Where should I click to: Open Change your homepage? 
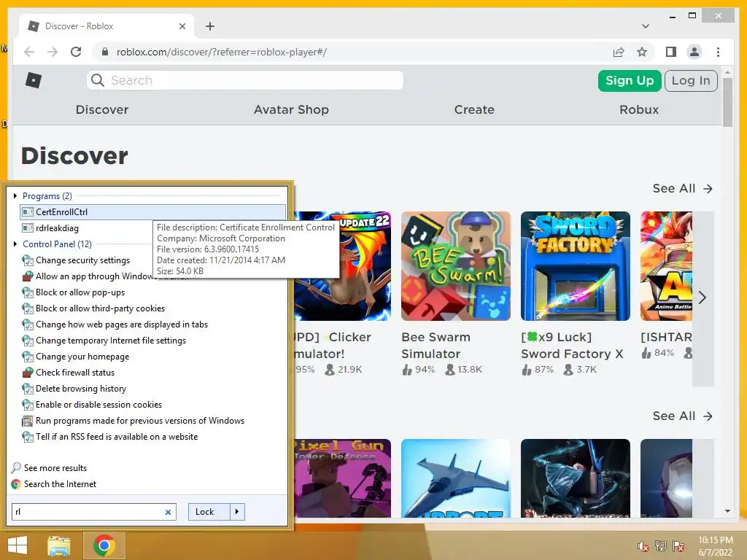(76, 356)
